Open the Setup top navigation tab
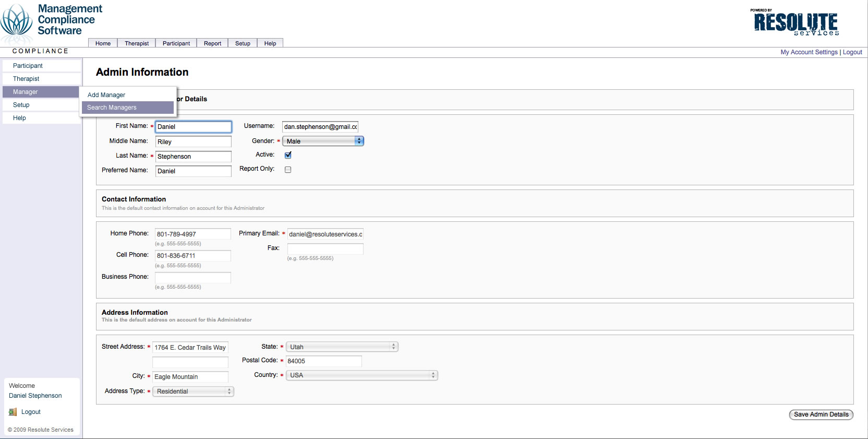868x439 pixels. [243, 43]
